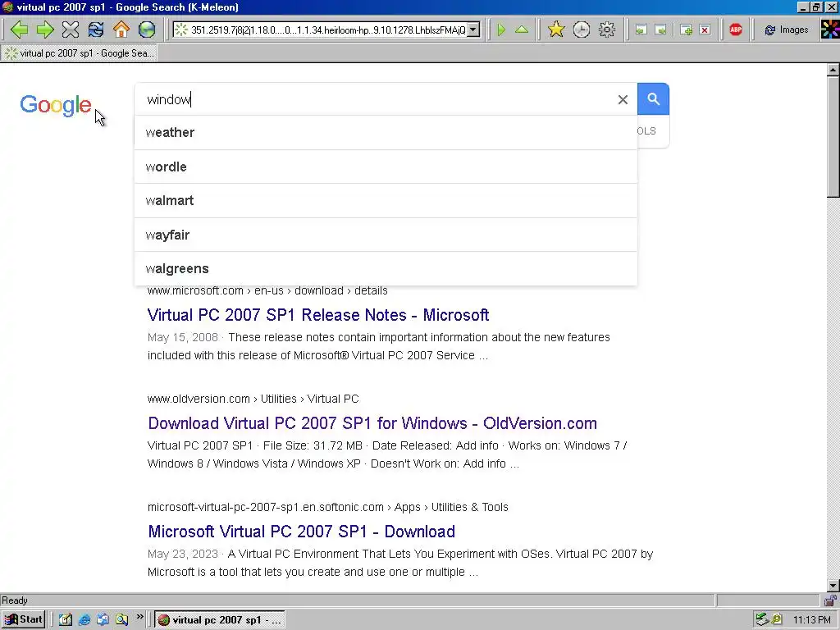The width and height of the screenshot is (840, 630).
Task: Go back with the green Back arrow
Action: click(x=19, y=30)
